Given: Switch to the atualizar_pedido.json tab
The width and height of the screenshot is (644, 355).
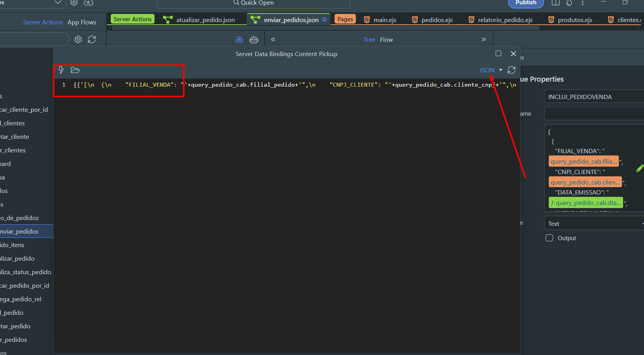Looking at the screenshot, I should (x=205, y=20).
